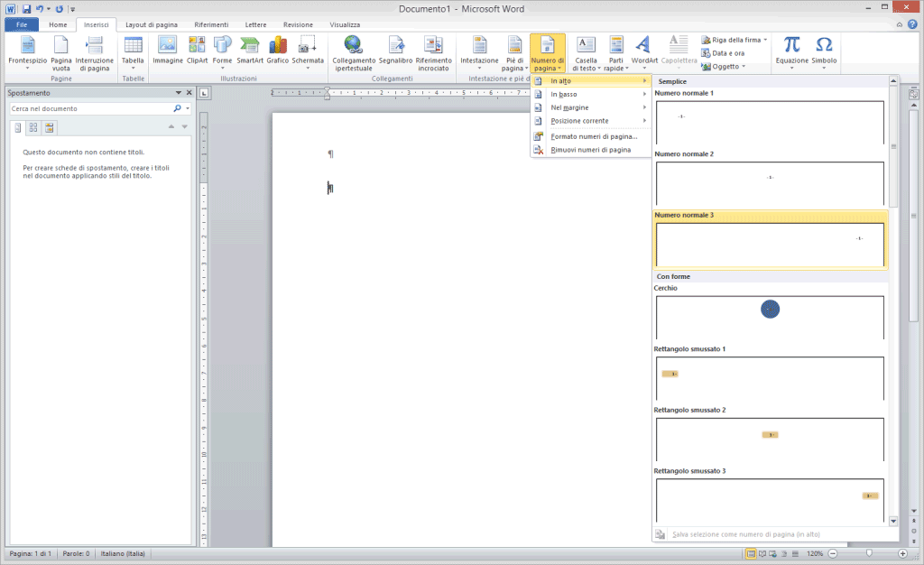Insert a Casella di testo

coord(586,53)
